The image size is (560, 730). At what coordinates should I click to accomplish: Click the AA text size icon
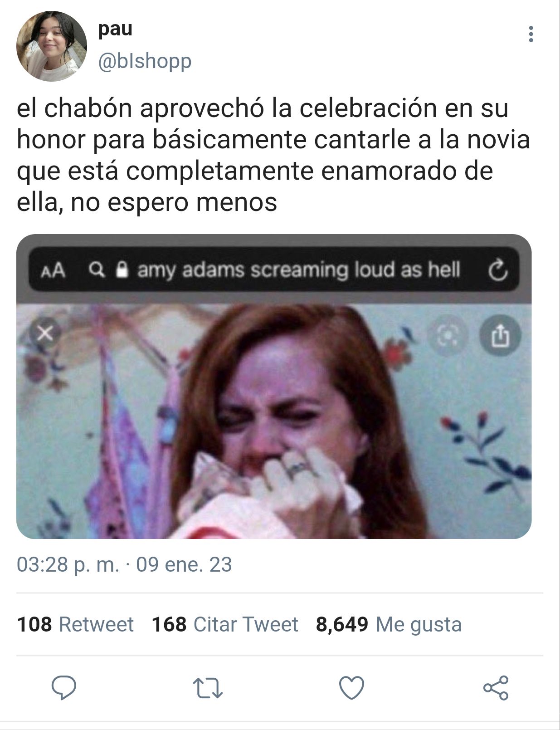point(53,271)
